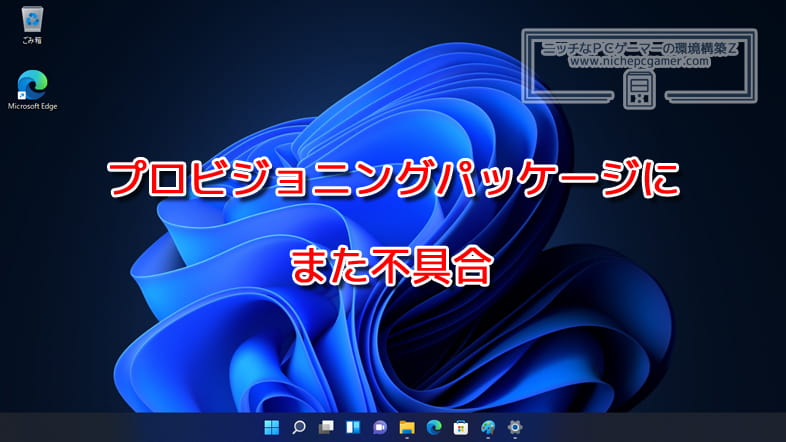Open the Widgets panel icon

click(353, 427)
